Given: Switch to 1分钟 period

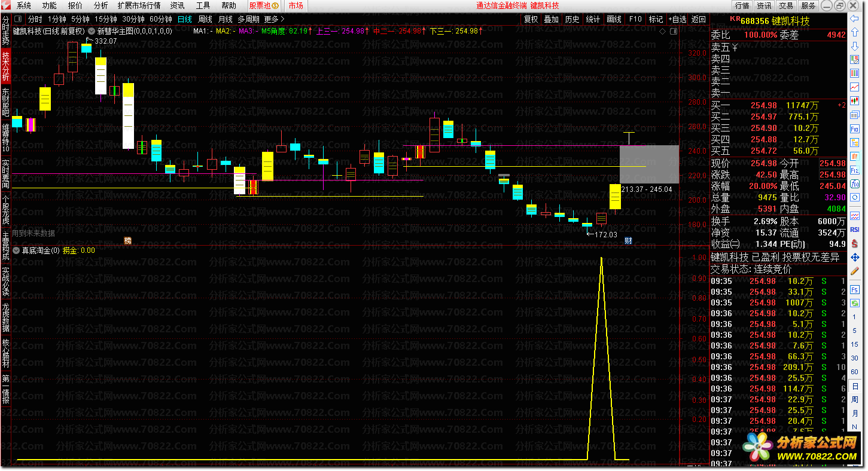Looking at the screenshot, I should (56, 19).
